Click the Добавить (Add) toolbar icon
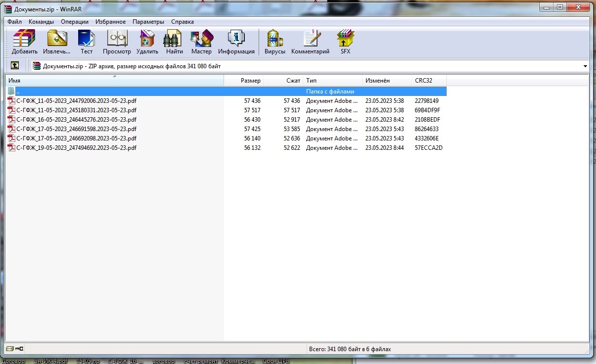The height and width of the screenshot is (364, 596). (24, 42)
